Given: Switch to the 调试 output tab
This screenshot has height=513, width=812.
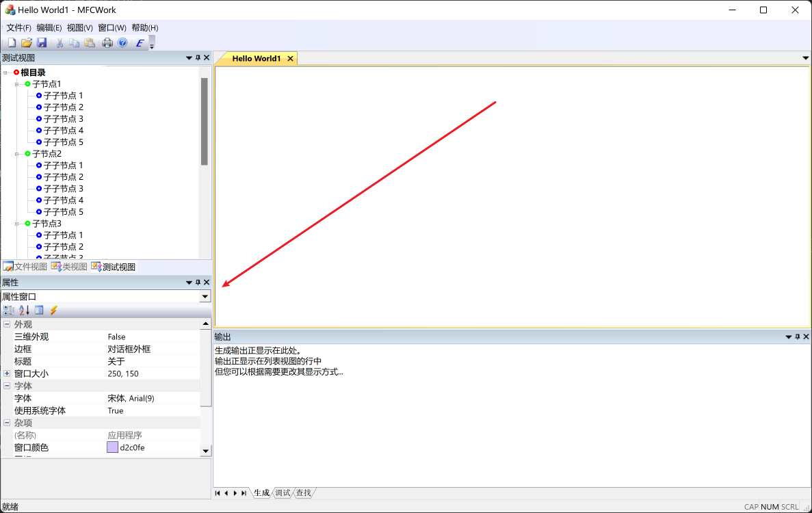Looking at the screenshot, I should [282, 492].
